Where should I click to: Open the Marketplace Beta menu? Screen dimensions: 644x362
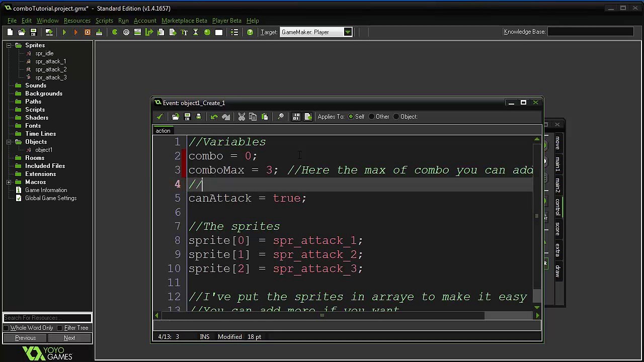pyautogui.click(x=184, y=21)
